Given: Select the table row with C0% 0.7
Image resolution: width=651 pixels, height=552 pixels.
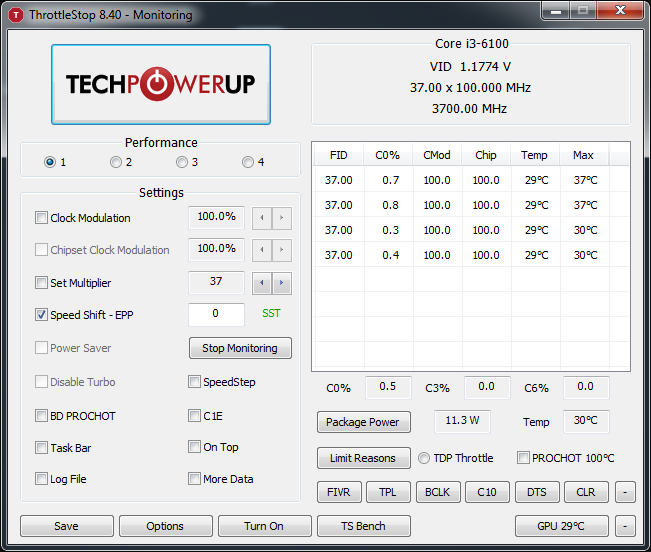Looking at the screenshot, I should pyautogui.click(x=472, y=180).
